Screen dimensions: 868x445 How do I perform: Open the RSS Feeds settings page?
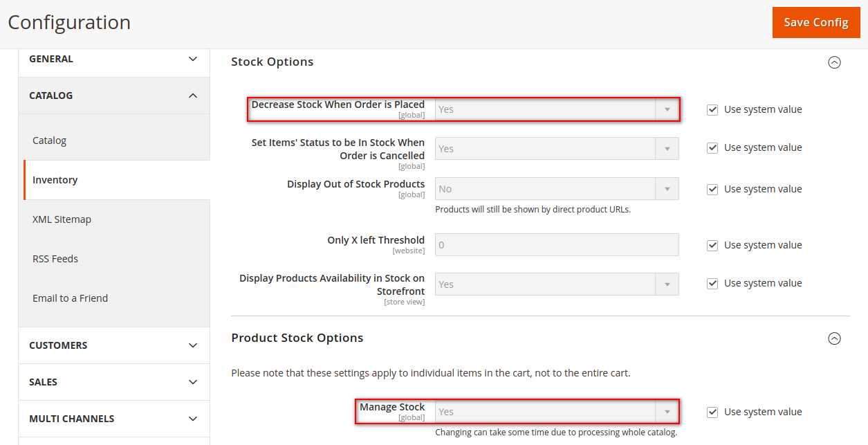click(55, 259)
